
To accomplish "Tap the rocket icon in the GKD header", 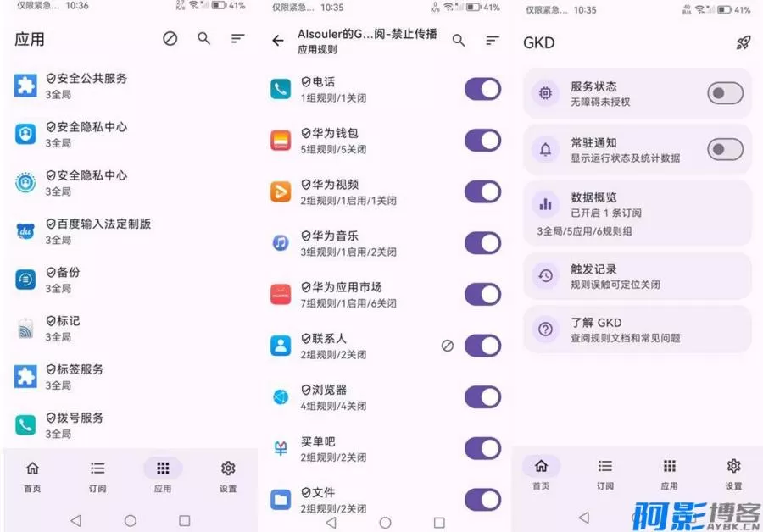I will click(743, 41).
